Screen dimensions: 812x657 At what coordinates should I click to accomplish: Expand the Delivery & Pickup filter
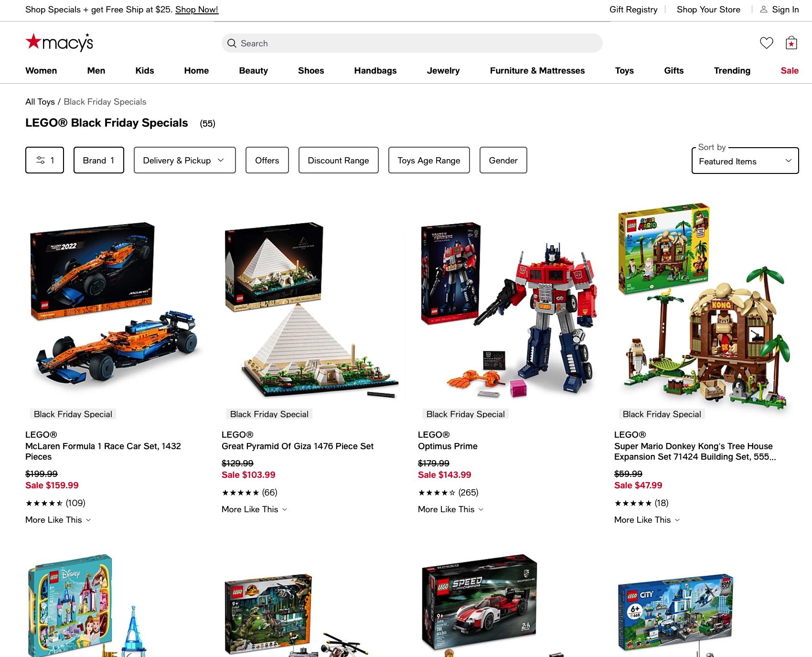click(184, 160)
